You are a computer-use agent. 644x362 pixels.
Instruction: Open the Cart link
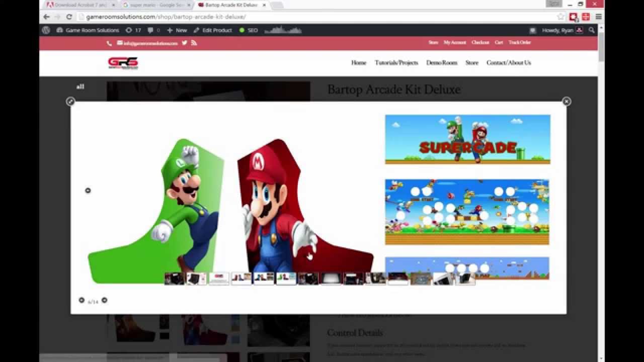point(499,43)
